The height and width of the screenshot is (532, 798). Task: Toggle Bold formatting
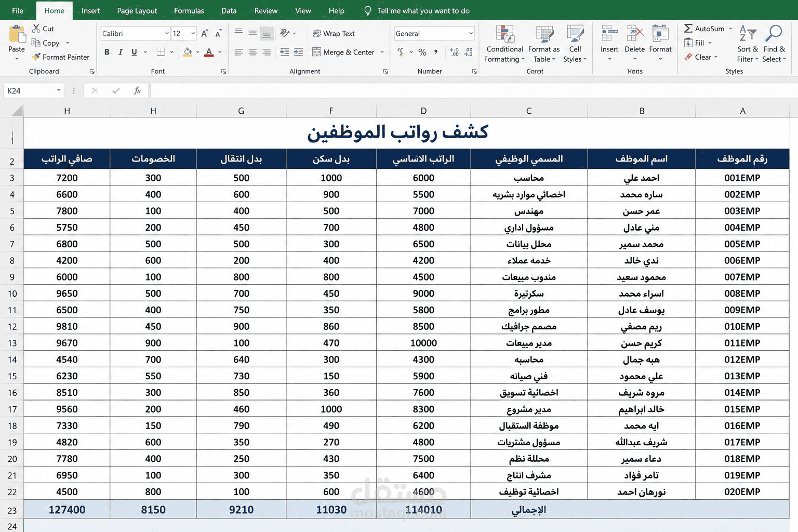coord(107,52)
